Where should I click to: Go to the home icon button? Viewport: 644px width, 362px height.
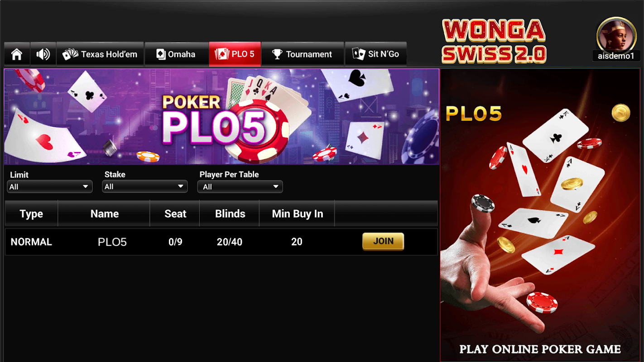(x=17, y=54)
